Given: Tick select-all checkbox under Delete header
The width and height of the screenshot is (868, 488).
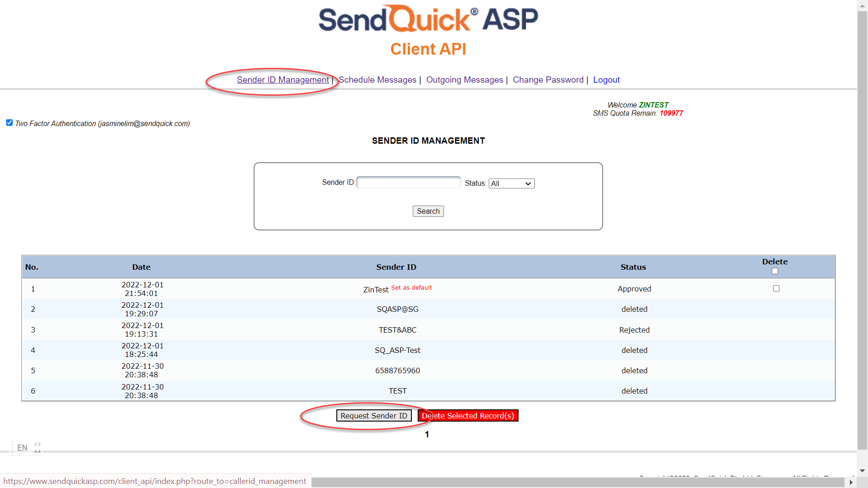Looking at the screenshot, I should (775, 271).
